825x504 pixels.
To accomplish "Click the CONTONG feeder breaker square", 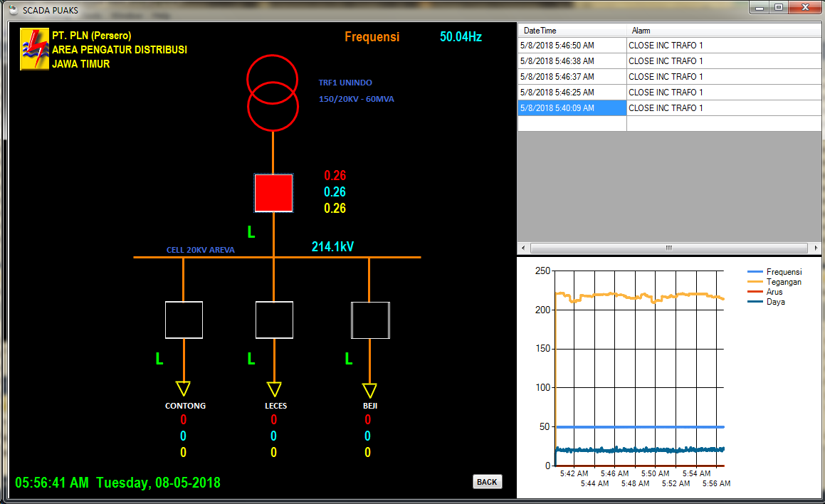I will point(184,320).
